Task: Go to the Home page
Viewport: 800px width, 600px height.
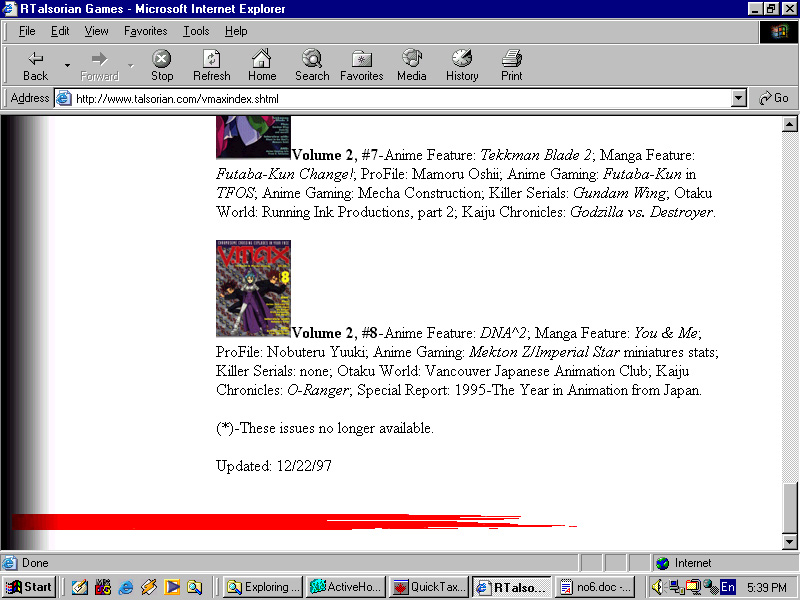Action: tap(262, 65)
